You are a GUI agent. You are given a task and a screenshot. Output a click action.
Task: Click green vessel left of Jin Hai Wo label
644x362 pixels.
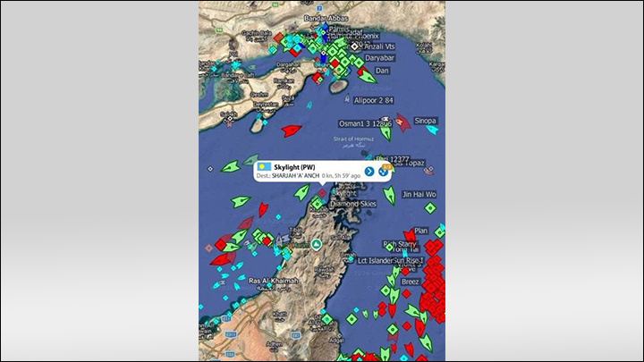[x=390, y=196]
